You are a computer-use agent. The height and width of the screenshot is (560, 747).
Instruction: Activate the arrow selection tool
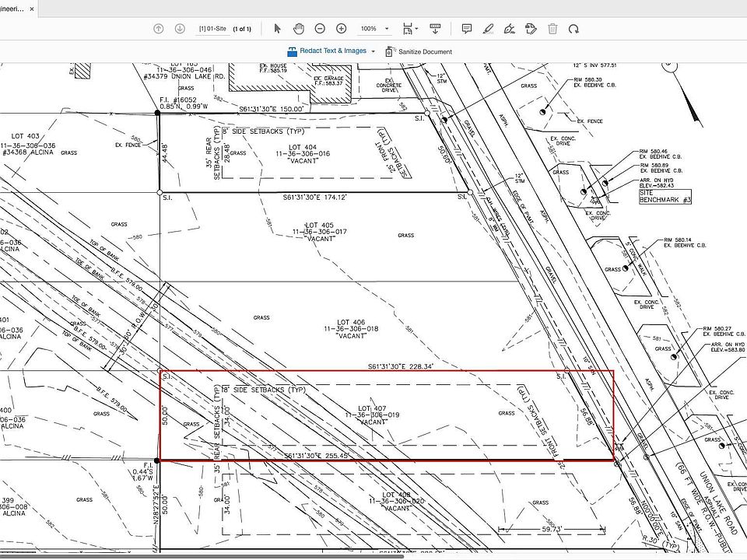click(x=278, y=29)
